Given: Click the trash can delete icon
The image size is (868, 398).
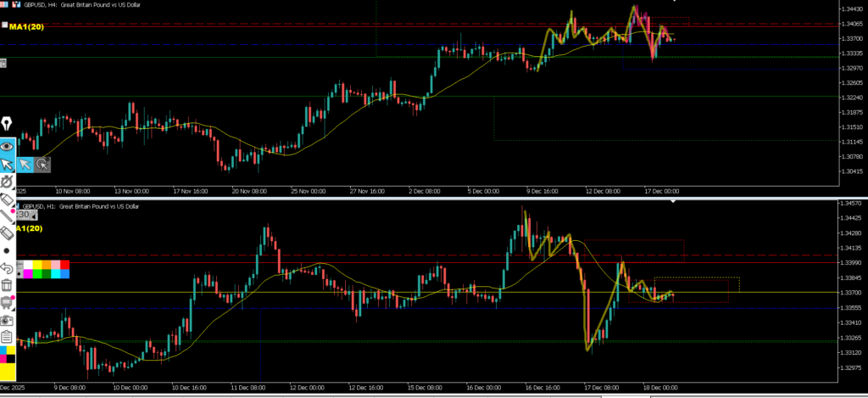Looking at the screenshot, I should (8, 285).
